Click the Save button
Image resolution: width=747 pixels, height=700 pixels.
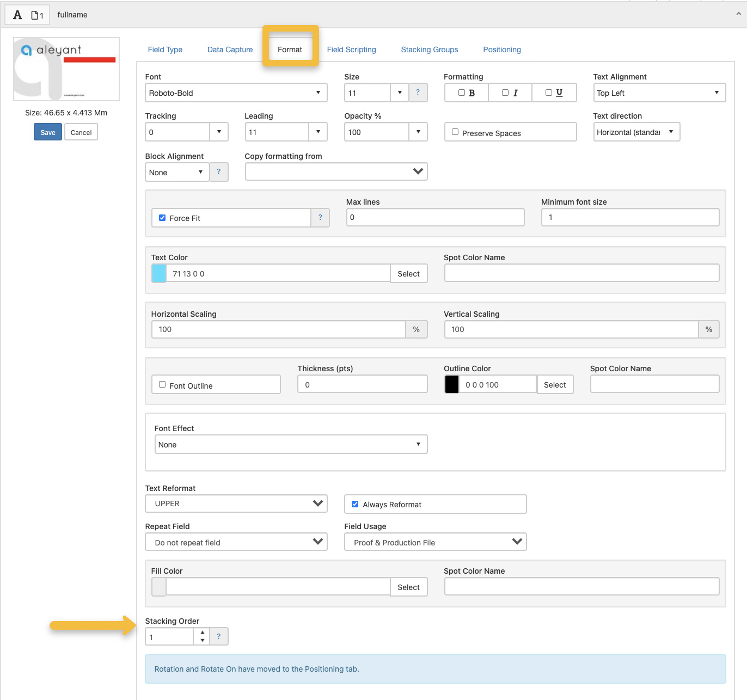[48, 132]
